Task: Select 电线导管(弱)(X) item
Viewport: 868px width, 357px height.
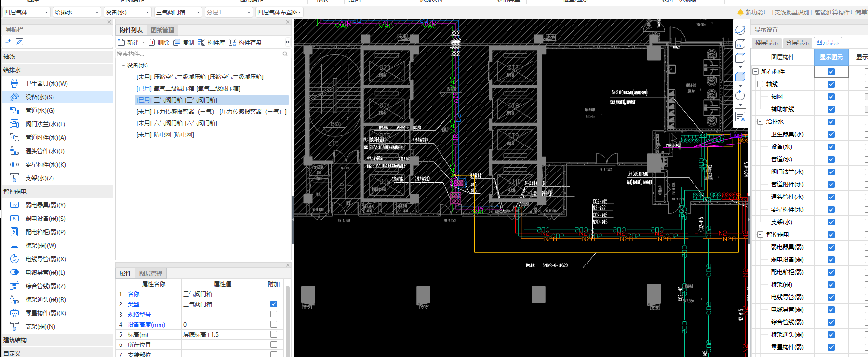Action: point(45,259)
